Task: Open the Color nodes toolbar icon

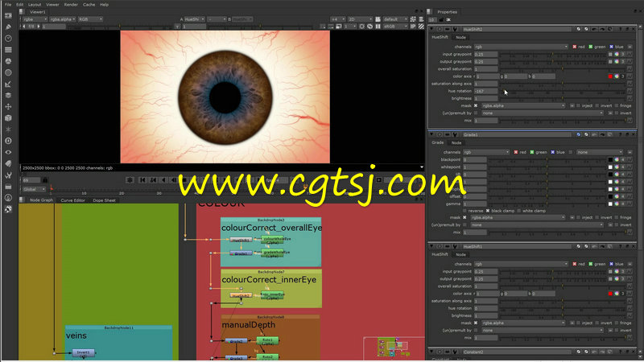Action: pos(8,61)
